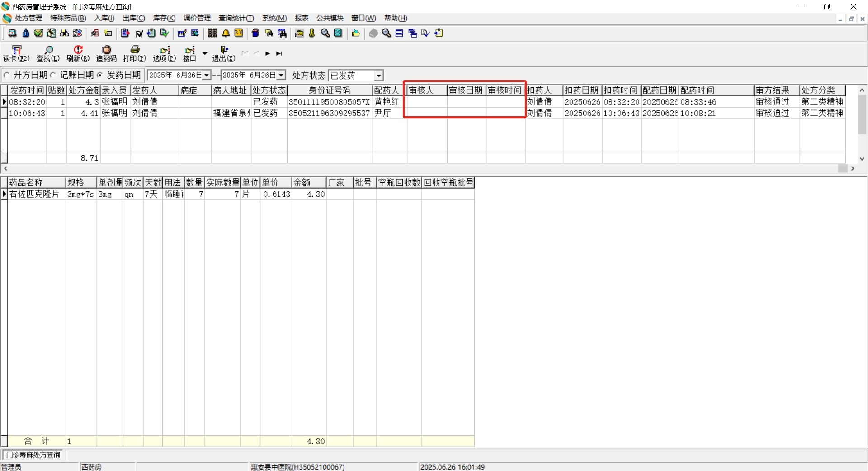
Task: Click the calendar with pencil toolbar icon
Action: pyautogui.click(x=182, y=33)
